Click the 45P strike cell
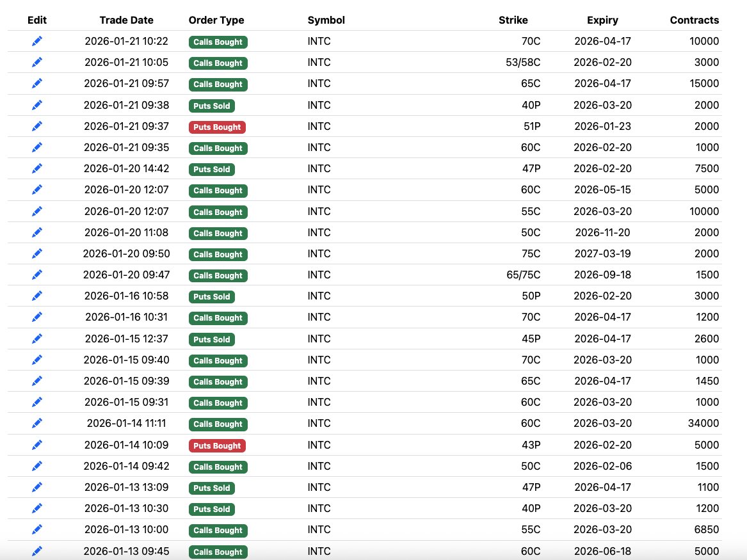This screenshot has width=747, height=560. point(531,339)
